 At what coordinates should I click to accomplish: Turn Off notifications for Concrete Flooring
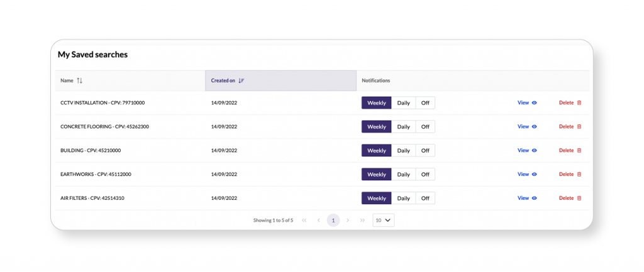[x=425, y=127]
